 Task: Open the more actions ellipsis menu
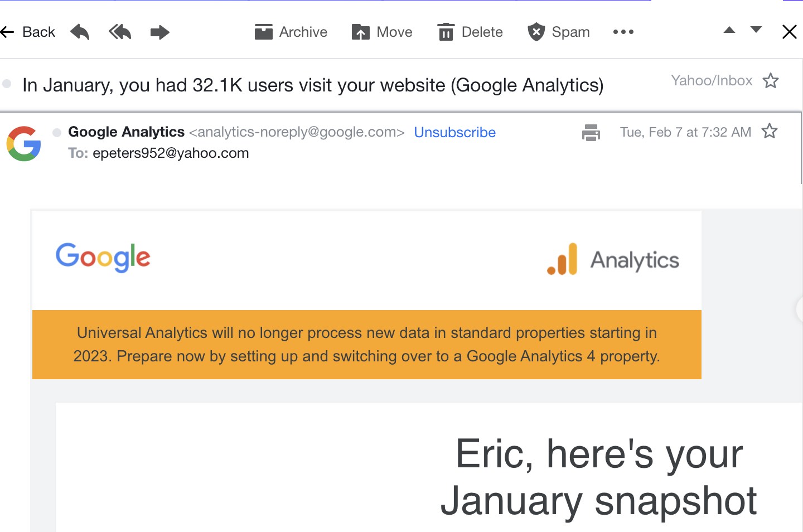(x=623, y=32)
